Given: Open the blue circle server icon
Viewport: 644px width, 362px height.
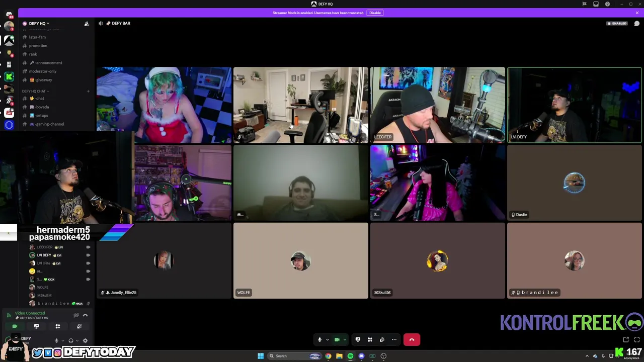Looking at the screenshot, I should [x=9, y=125].
